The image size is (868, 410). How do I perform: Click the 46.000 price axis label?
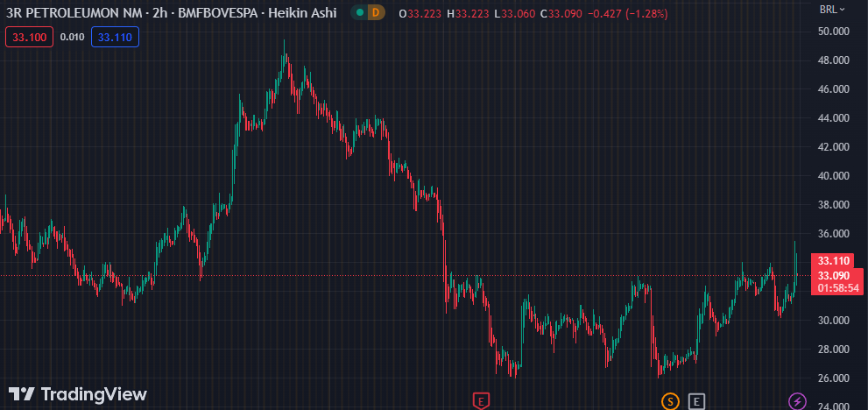pos(834,89)
